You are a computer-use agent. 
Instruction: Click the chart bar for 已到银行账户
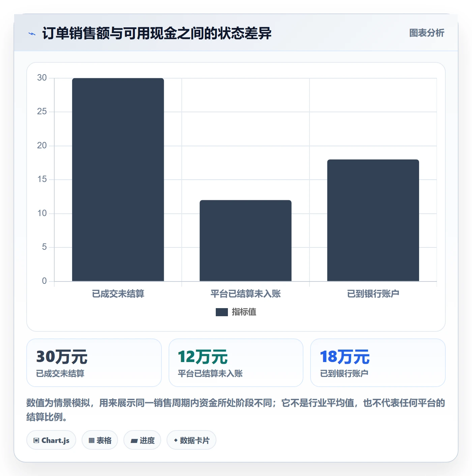point(373,220)
